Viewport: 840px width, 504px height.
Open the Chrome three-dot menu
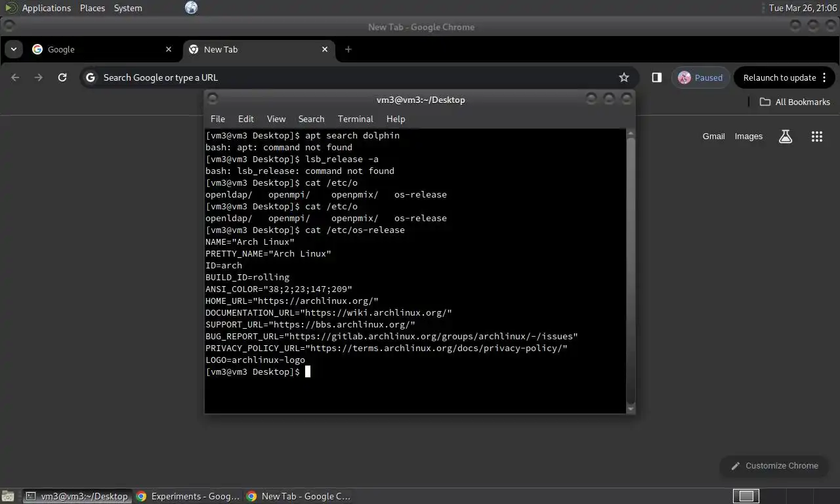[825, 77]
